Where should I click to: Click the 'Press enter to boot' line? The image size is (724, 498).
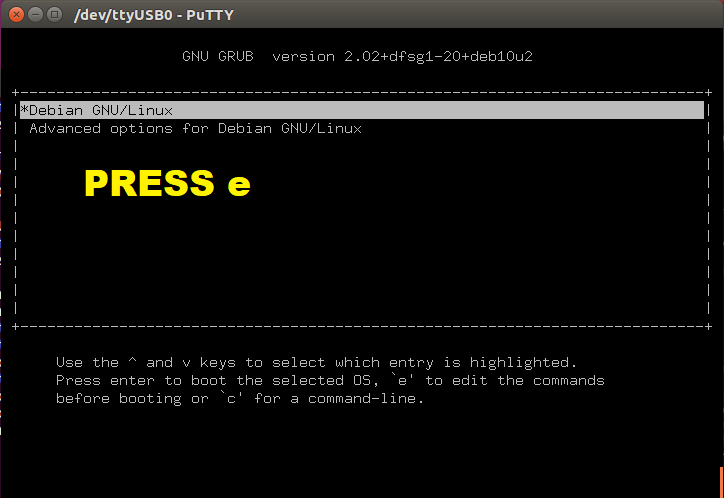[x=330, y=380]
